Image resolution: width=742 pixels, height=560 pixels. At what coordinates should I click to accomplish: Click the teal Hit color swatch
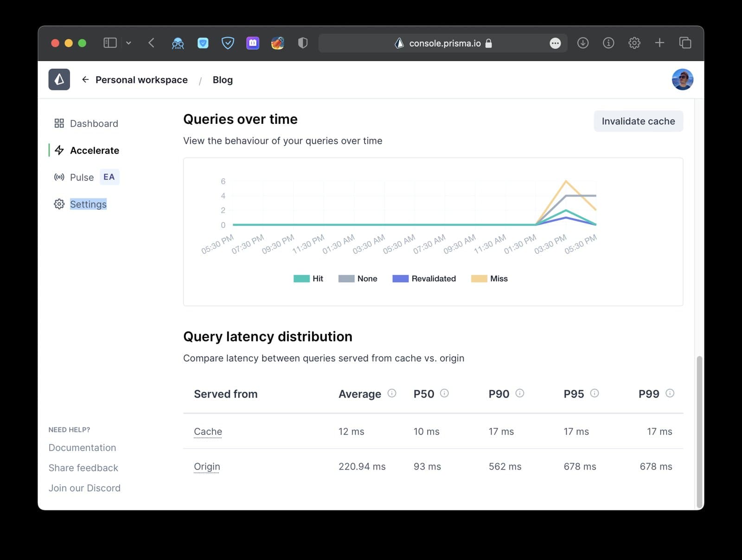[x=301, y=278]
